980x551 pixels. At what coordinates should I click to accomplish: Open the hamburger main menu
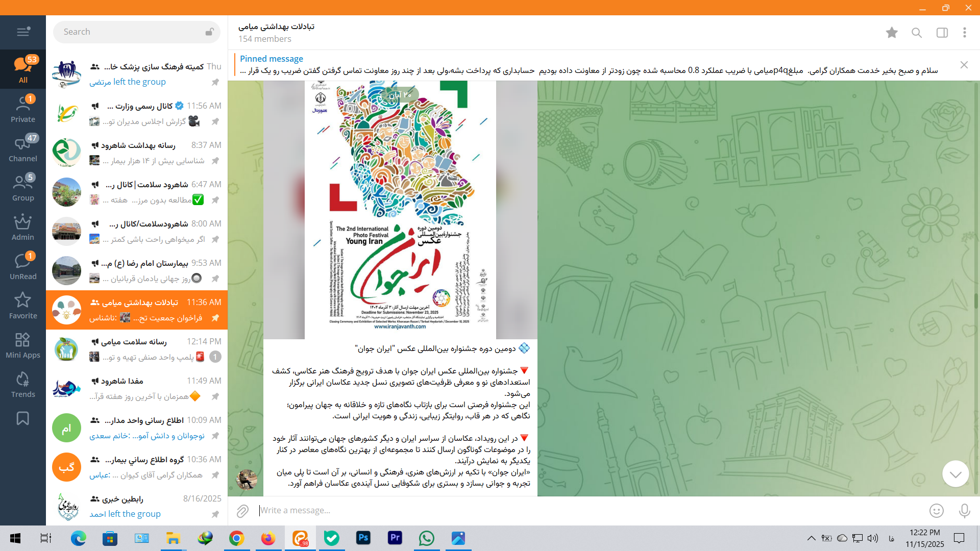pos(23,32)
